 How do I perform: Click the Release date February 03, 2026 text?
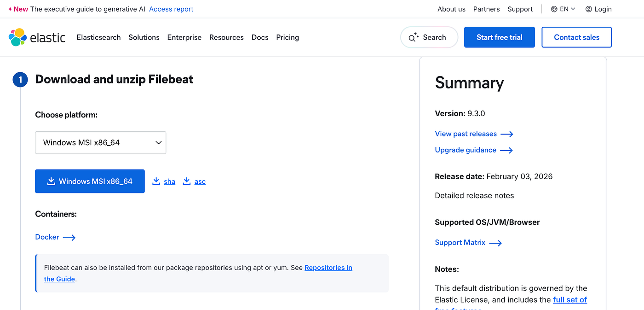[494, 176]
